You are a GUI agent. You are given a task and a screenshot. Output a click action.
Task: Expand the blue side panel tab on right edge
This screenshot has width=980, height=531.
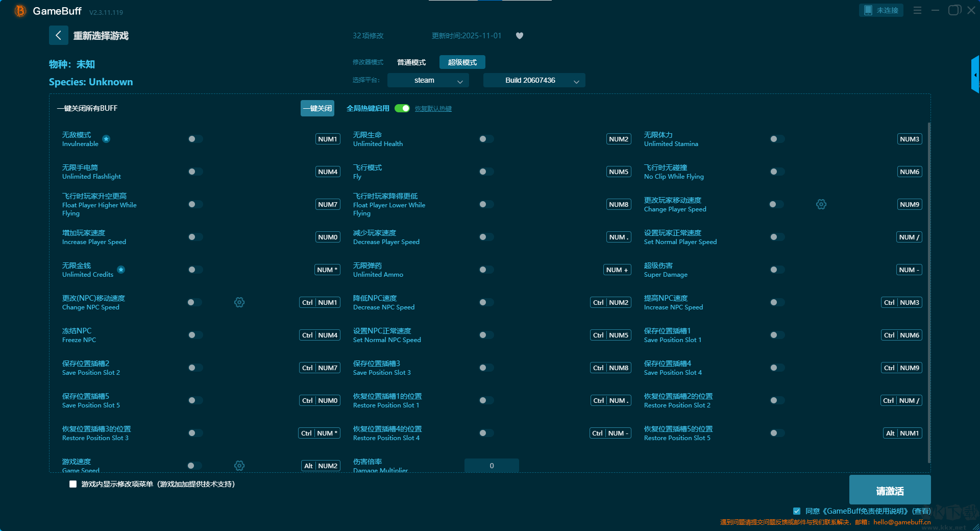click(975, 75)
